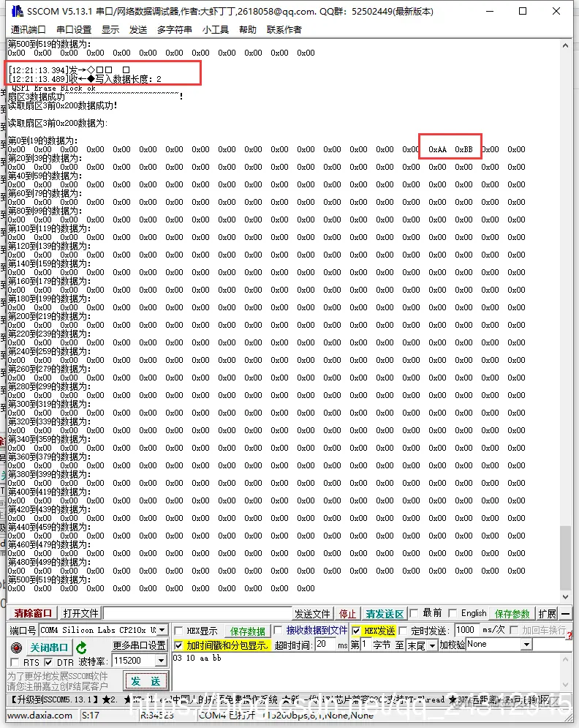The image size is (579, 728).
Task: Click the 发送 send button
Action: [x=145, y=681]
